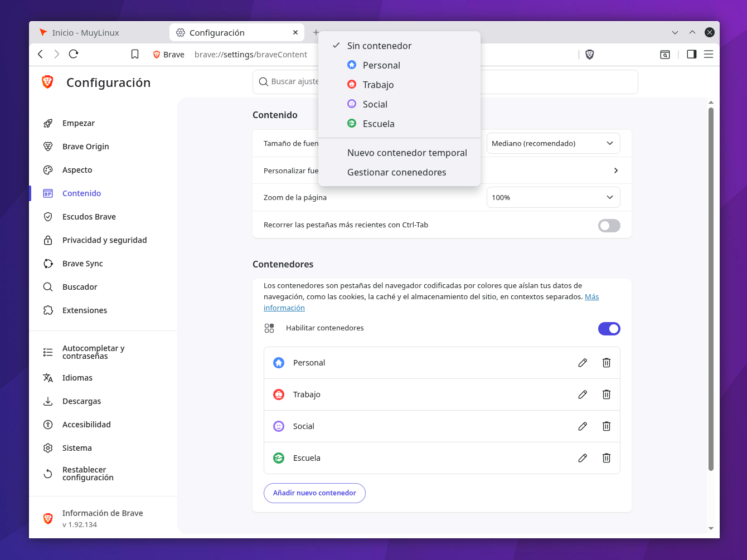Click the address bar URL brave://settings
Screen dimensions: 747x560
pyautogui.click(x=251, y=55)
